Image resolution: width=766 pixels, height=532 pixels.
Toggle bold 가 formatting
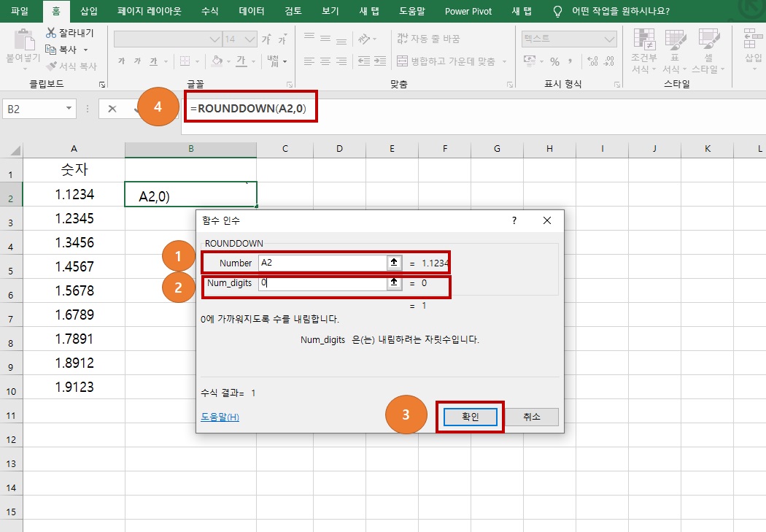point(121,61)
